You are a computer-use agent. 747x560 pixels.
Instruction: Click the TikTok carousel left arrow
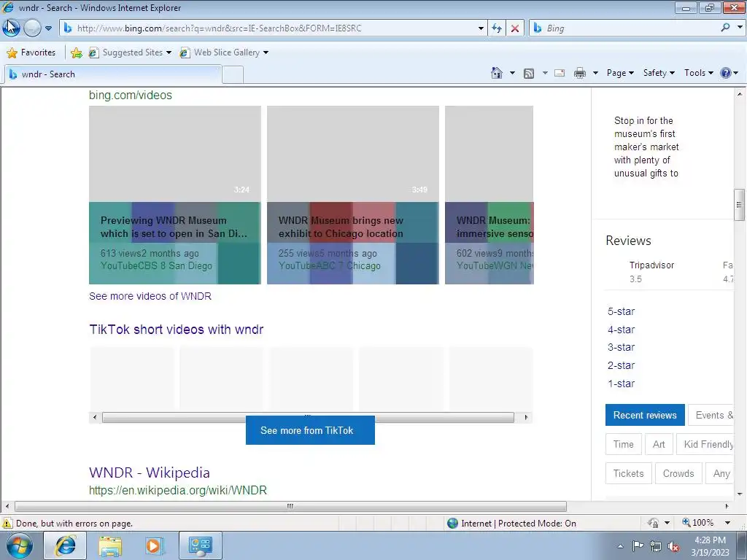95,418
